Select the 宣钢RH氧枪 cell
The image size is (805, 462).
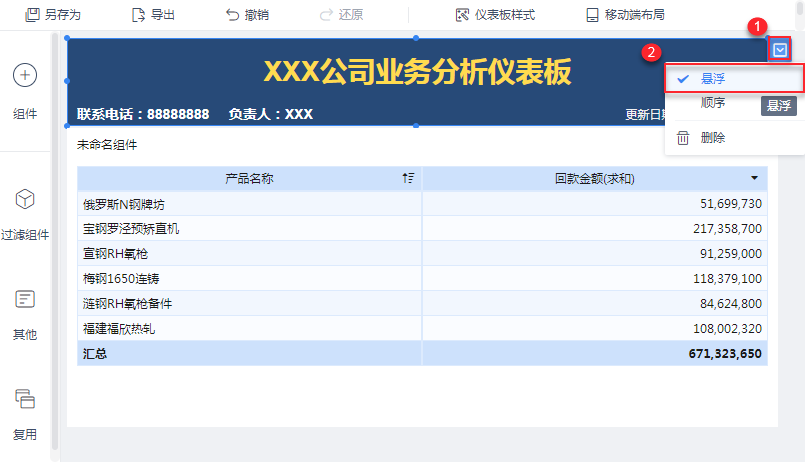pyautogui.click(x=250, y=254)
